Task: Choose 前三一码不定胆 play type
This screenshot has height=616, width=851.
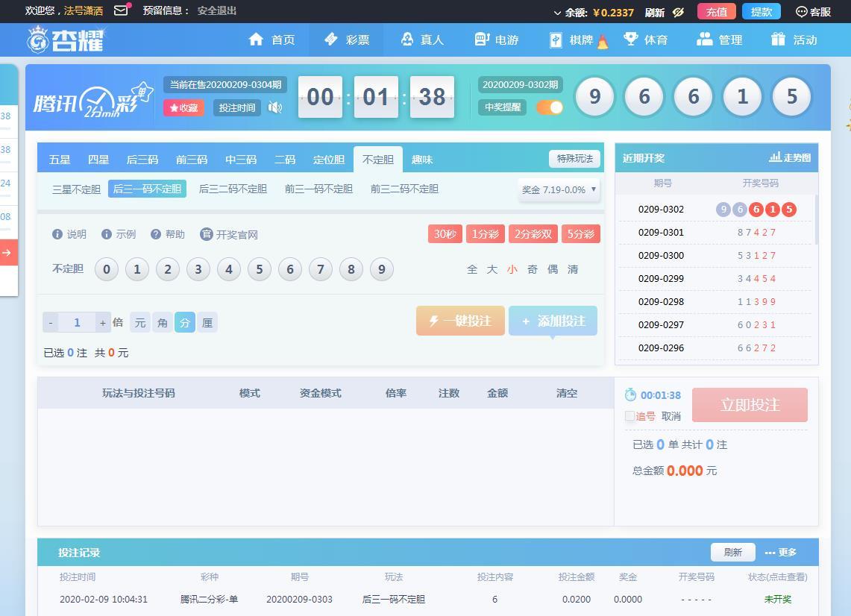Action: 318,189
